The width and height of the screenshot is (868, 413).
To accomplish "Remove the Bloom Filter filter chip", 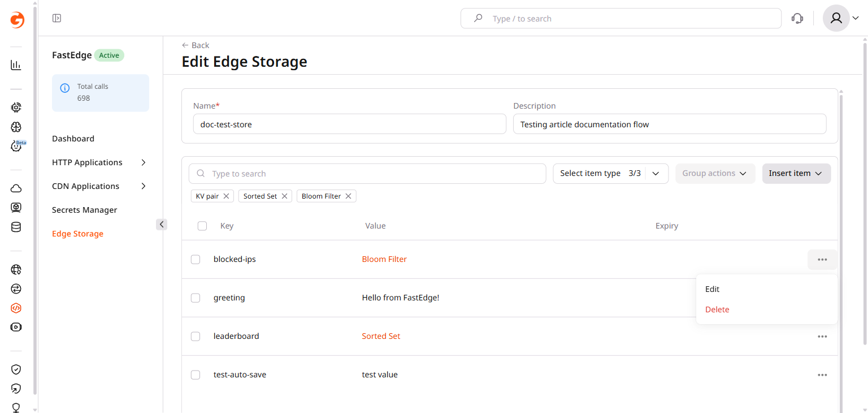I will coord(348,196).
